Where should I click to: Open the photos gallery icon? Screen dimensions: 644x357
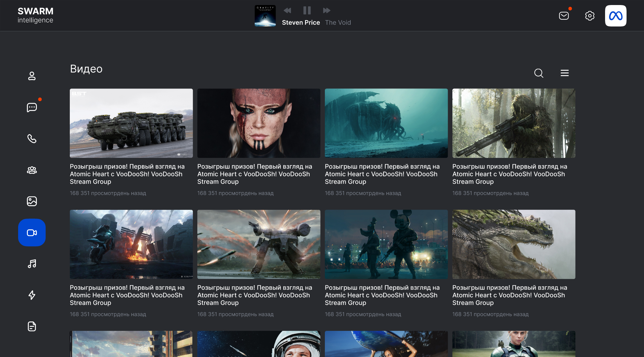(x=32, y=201)
